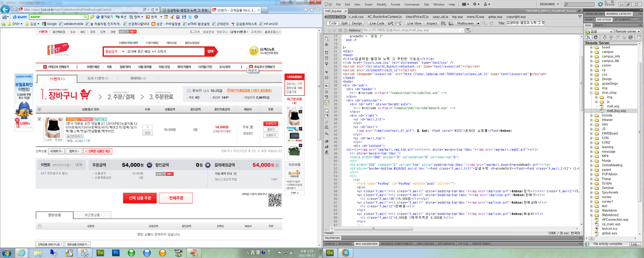644x258 pixels.
Task: Open Photoshop from the taskbar
Action: click(x=116, y=253)
